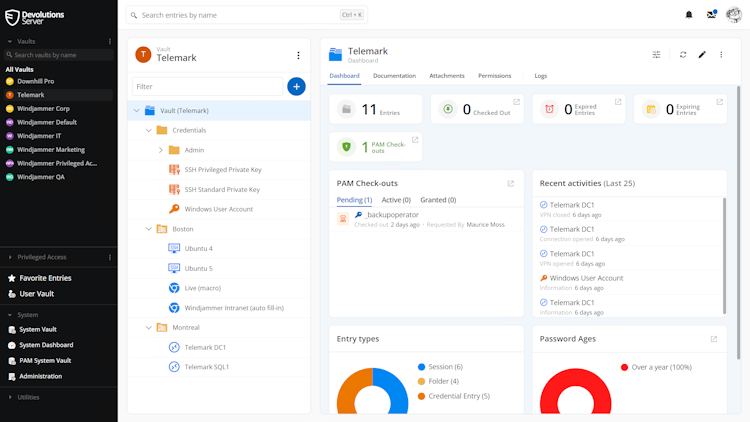Open the notifications bell
Image resolution: width=750 pixels, height=422 pixels.
689,15
